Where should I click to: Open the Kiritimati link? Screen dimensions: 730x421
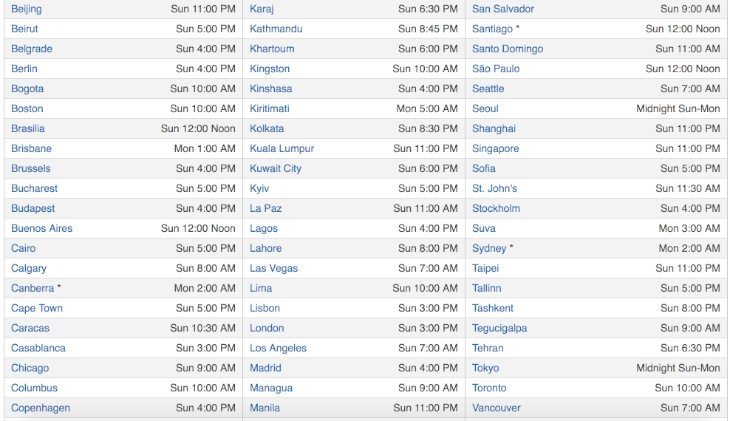point(269,109)
